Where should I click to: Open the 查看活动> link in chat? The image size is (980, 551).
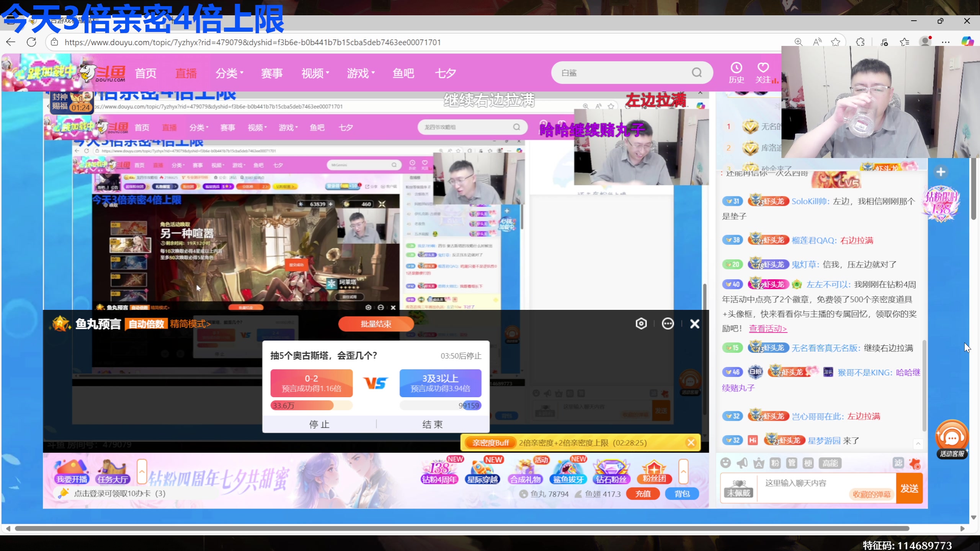click(x=768, y=328)
